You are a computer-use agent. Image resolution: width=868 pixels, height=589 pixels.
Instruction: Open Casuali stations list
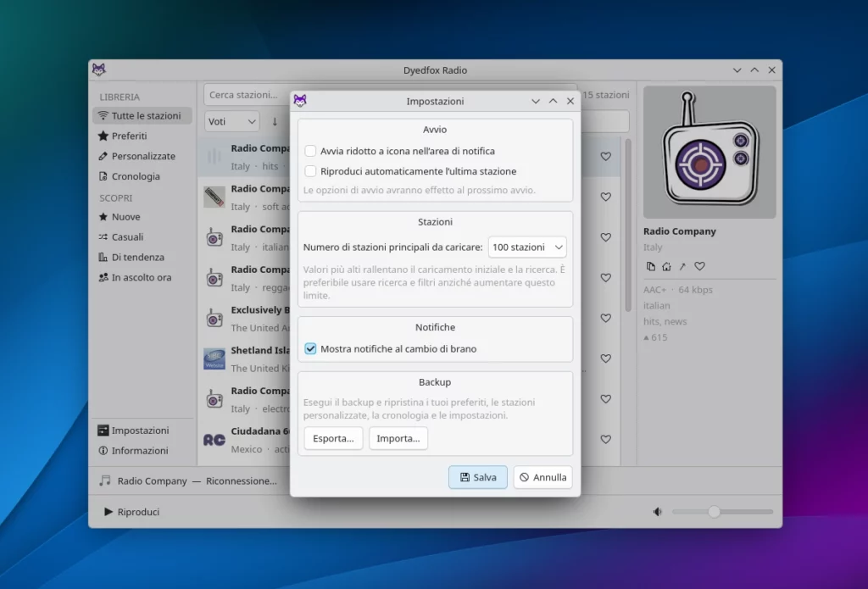point(142,237)
